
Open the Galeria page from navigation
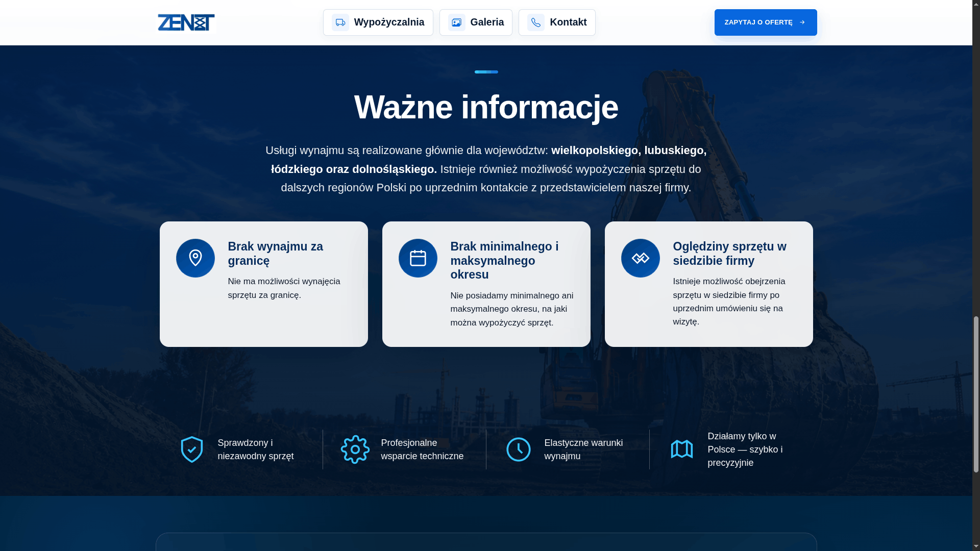(476, 22)
